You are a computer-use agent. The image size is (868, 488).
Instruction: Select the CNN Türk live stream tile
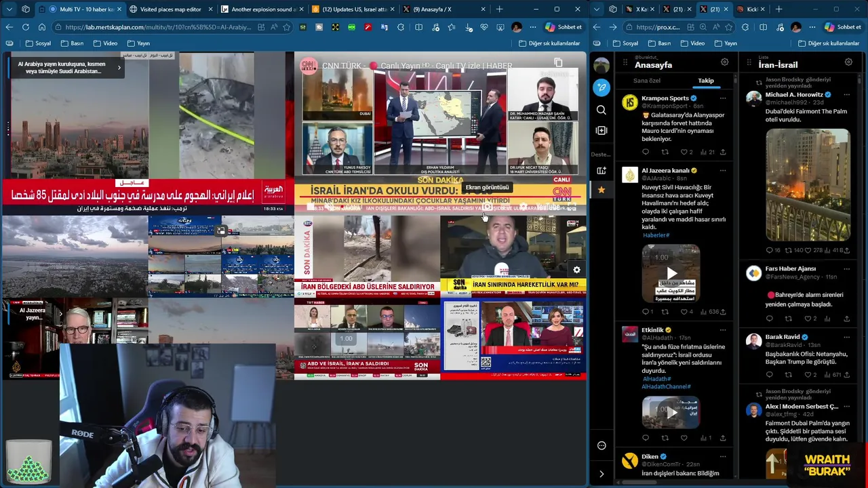439,133
